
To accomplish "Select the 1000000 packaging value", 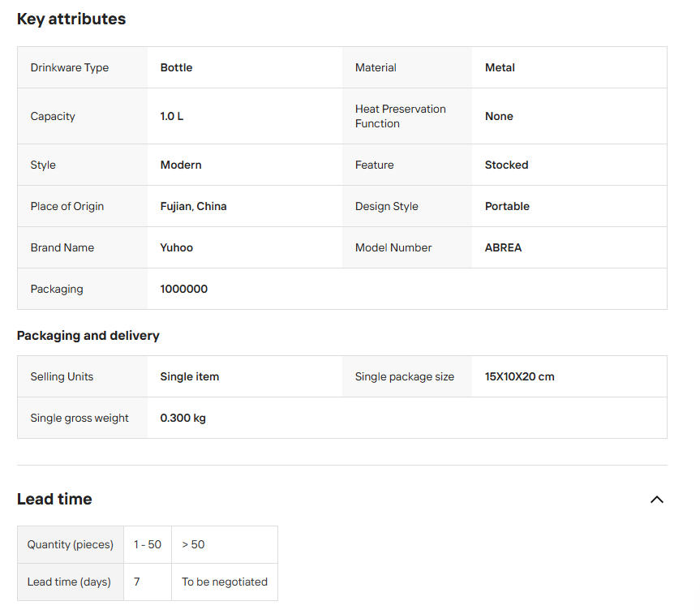I will click(x=184, y=290).
